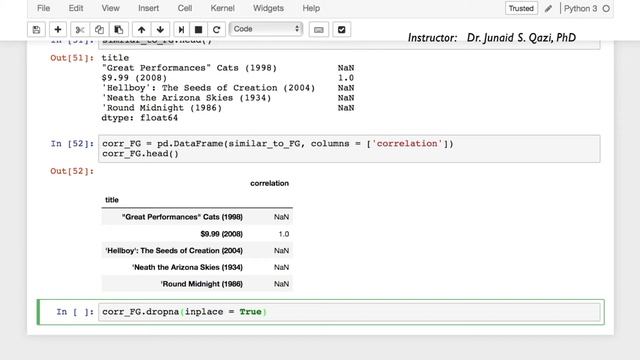The width and height of the screenshot is (640, 360).
Task: Click the kernel idle indicator circle
Action: [x=606, y=8]
